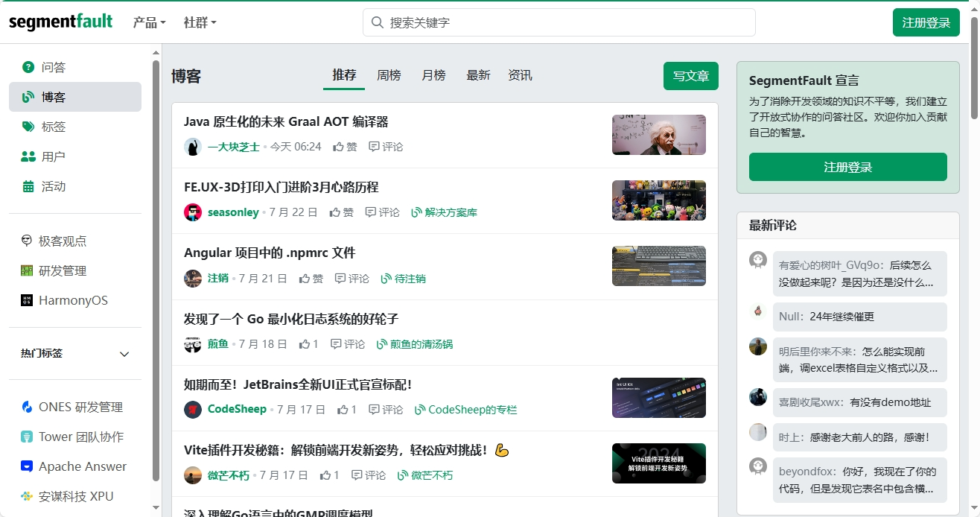This screenshot has height=517, width=980.
Task: Open the avatar of author 一大块芝士
Action: click(x=193, y=147)
